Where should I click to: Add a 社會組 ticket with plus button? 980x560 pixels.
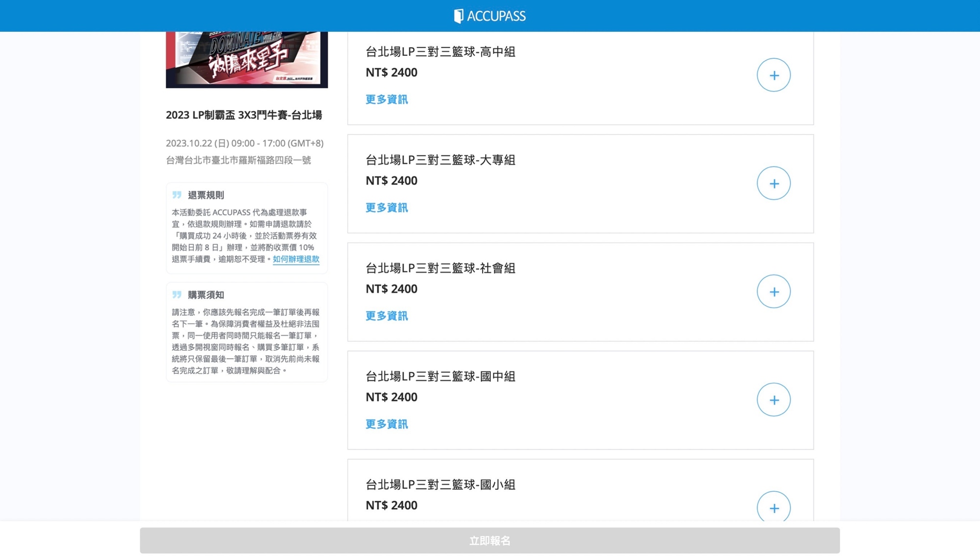tap(773, 292)
